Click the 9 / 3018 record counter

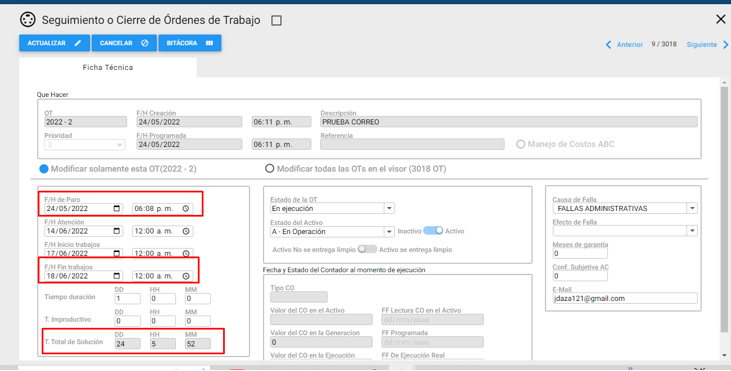pos(664,44)
